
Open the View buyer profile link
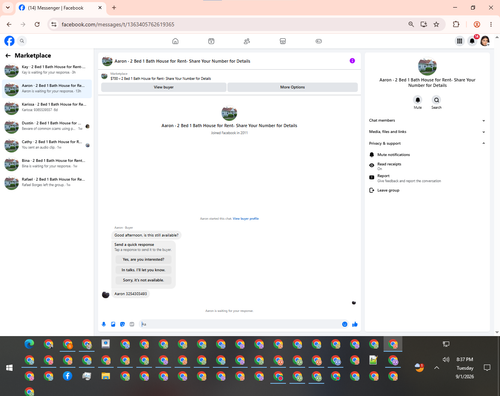(246, 219)
